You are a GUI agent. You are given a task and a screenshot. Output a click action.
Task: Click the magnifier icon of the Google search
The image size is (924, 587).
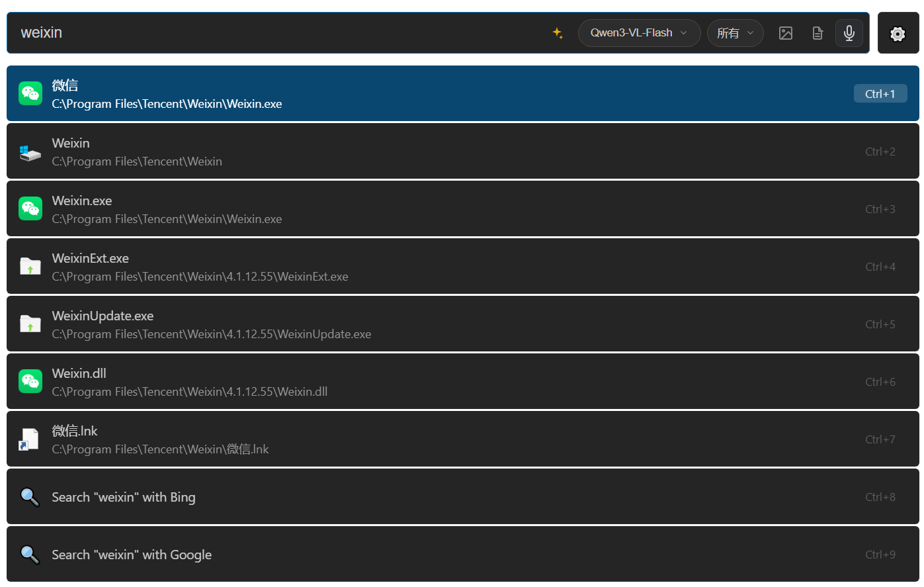point(30,555)
